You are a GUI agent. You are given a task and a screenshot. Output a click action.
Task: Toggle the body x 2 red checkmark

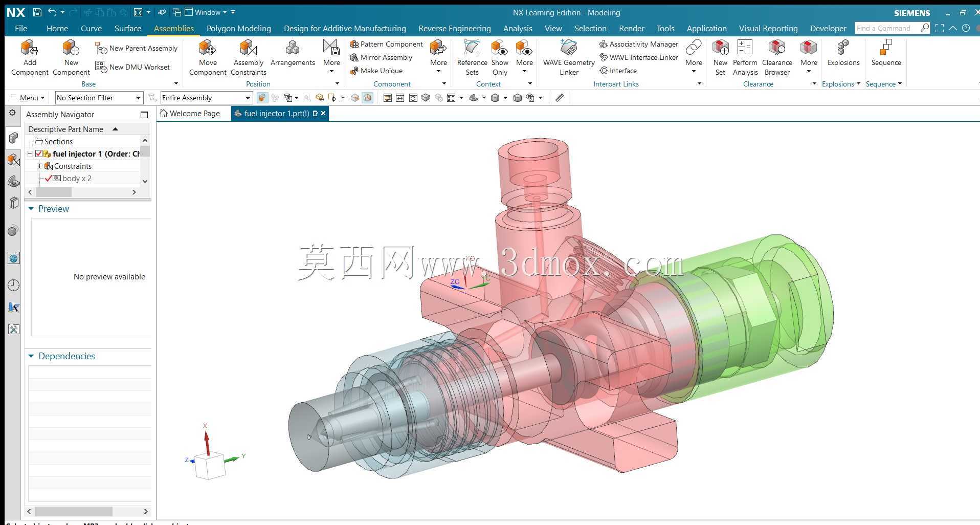[x=48, y=178]
